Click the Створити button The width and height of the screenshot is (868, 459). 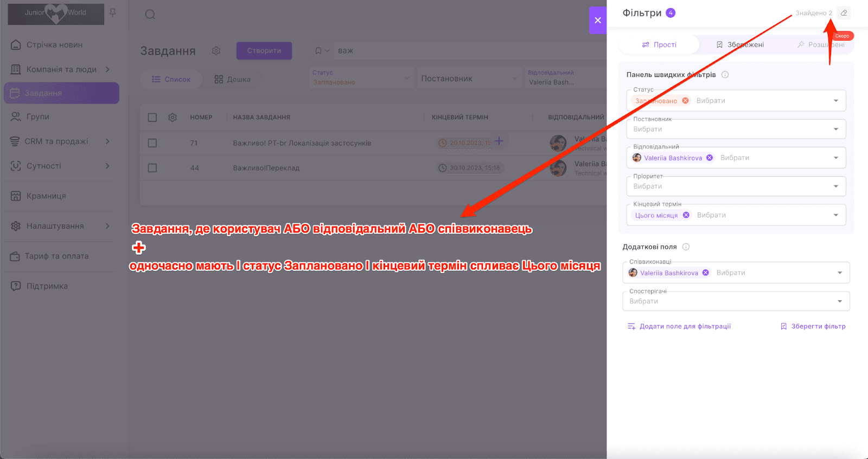tap(264, 50)
